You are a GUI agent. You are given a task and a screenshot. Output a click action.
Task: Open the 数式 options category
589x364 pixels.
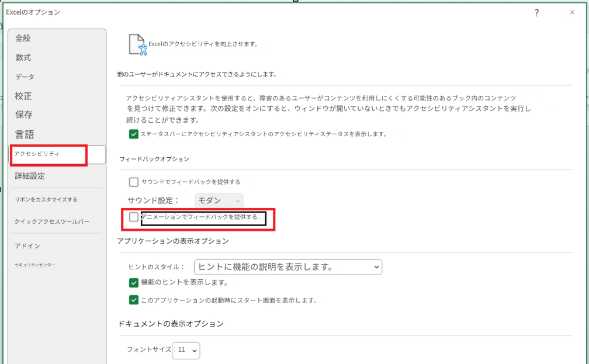point(23,57)
